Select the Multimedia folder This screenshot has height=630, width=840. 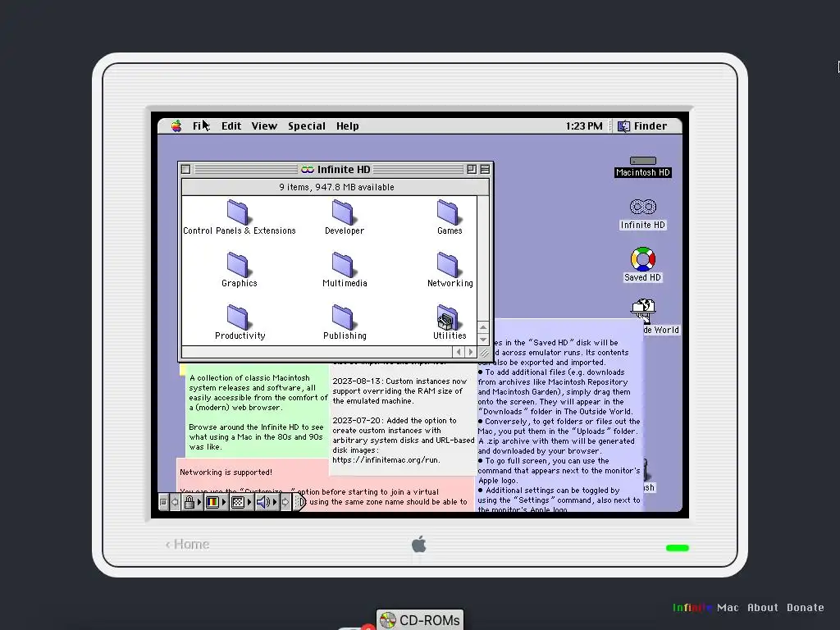pos(343,265)
